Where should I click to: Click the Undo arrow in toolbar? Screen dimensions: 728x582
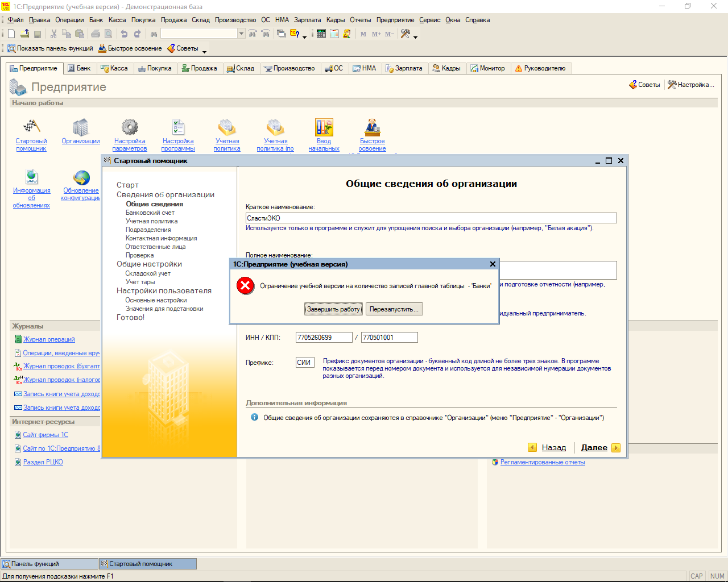(x=124, y=34)
